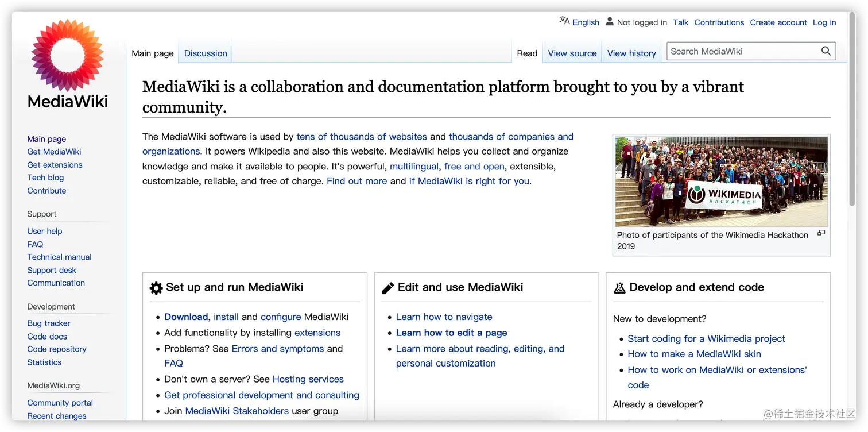
Task: Click the user silhouette icon
Action: (610, 21)
